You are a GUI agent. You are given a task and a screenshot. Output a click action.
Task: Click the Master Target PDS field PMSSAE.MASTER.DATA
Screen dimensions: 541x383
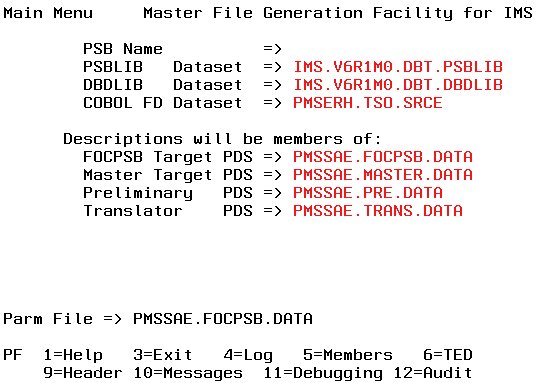(x=383, y=175)
